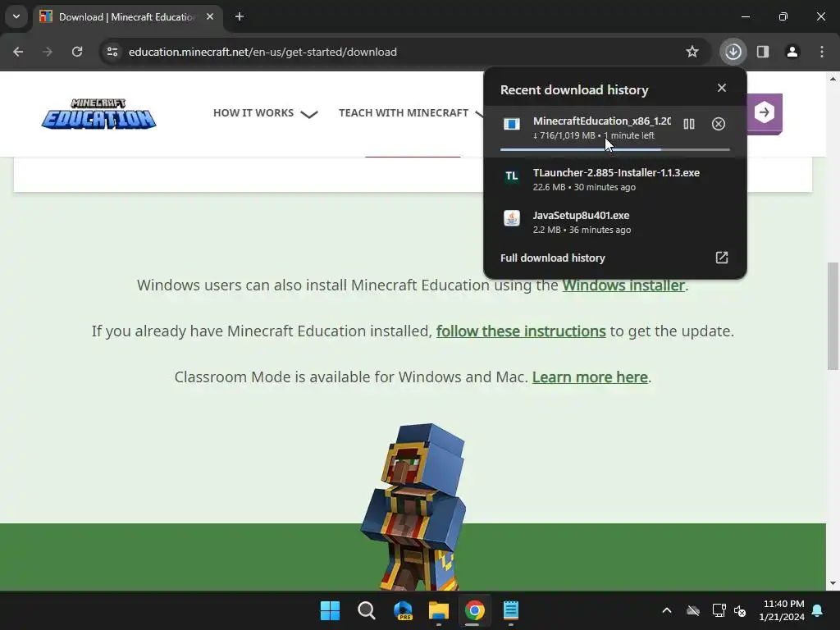The width and height of the screenshot is (840, 630).
Task: Select the JavaSetup8u401.exe download entry
Action: 615,222
